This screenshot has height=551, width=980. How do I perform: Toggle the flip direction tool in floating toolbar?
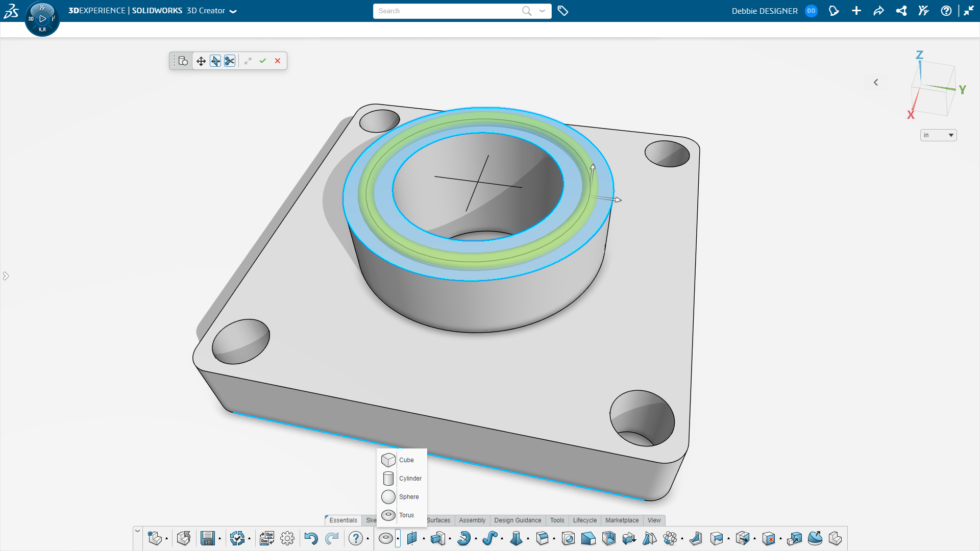click(215, 61)
